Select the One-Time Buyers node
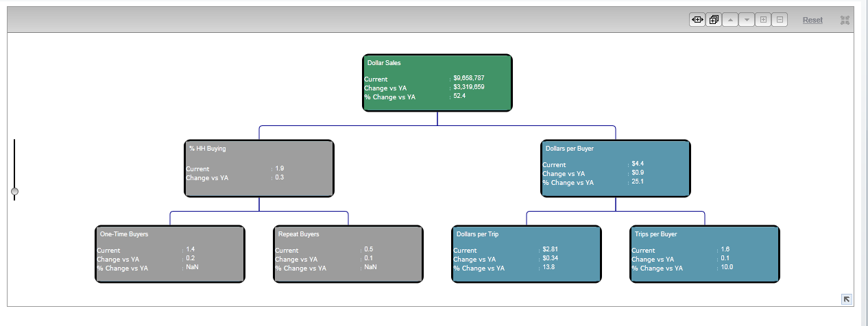Screen dimensions: 868x326 pyautogui.click(x=169, y=254)
